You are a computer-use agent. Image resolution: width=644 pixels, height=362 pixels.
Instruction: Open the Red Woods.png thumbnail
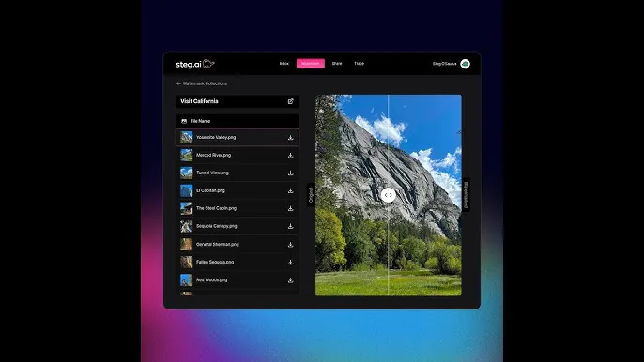[187, 279]
